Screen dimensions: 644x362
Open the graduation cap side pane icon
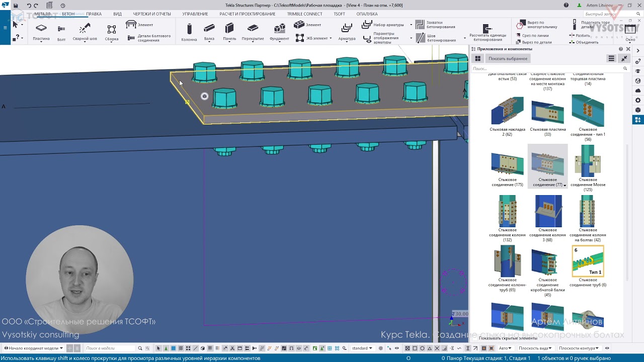pos(638,71)
